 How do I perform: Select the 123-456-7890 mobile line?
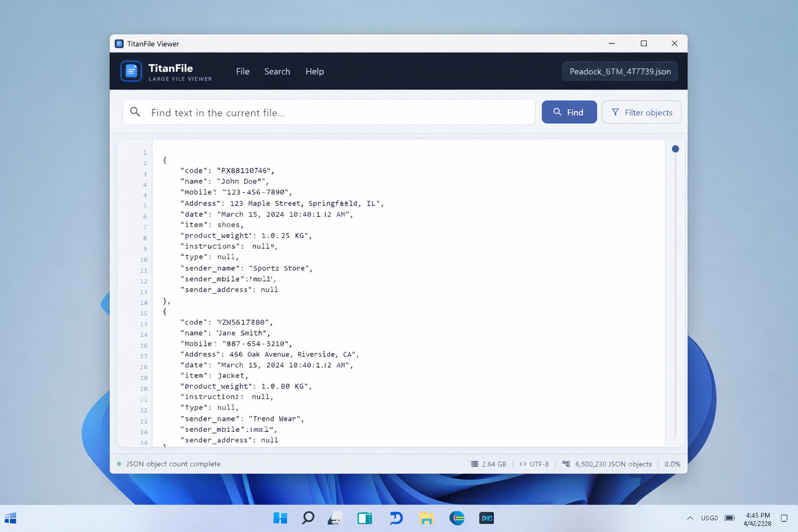pyautogui.click(x=236, y=192)
